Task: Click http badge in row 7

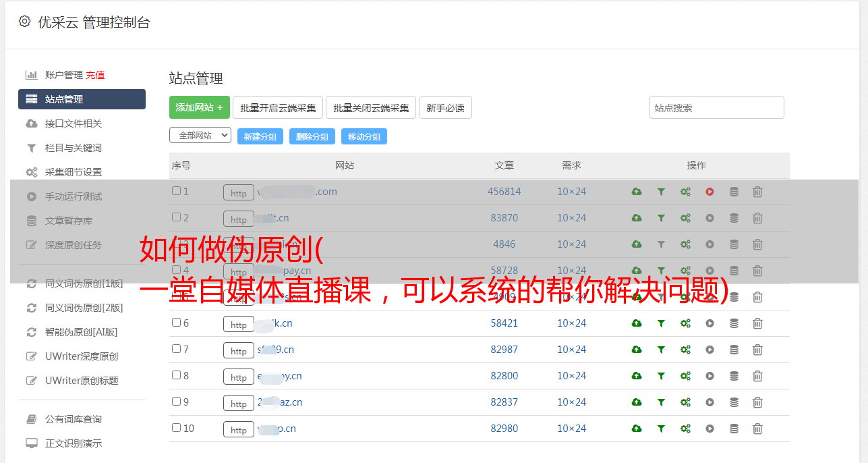Action: [239, 351]
